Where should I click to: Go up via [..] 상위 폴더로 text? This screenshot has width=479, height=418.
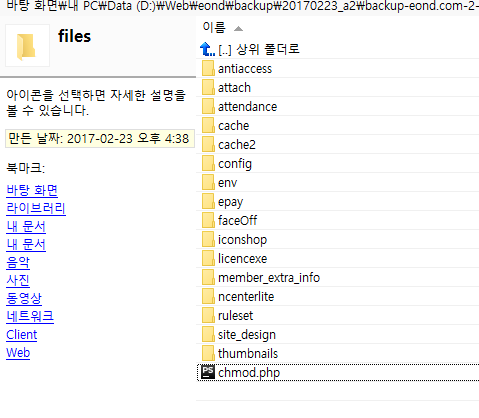tap(259, 50)
